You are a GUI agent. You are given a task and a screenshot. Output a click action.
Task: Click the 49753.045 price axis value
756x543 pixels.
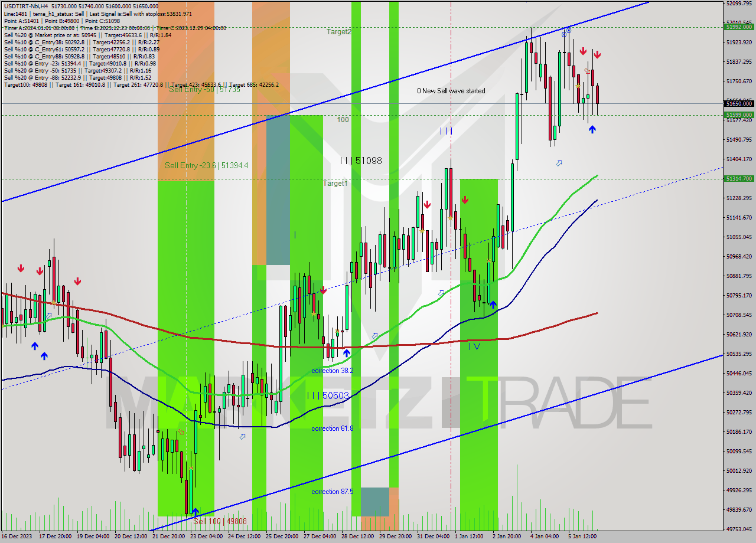coord(739,529)
